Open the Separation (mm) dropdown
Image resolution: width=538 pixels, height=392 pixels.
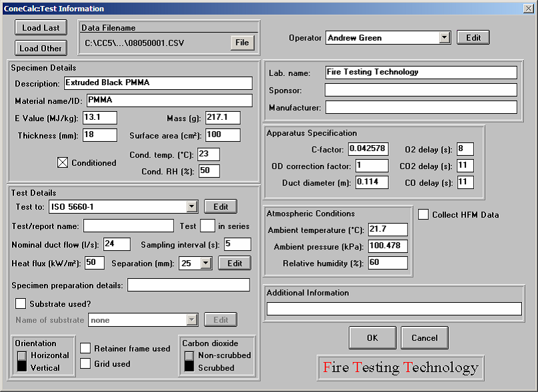click(x=206, y=263)
